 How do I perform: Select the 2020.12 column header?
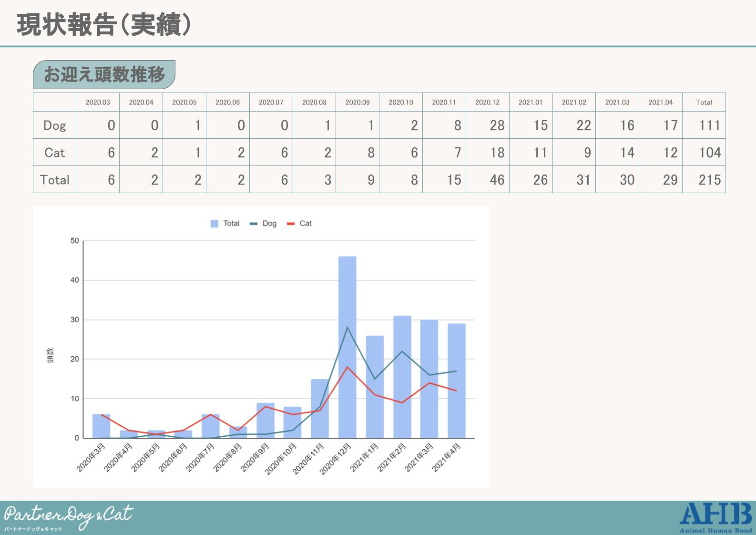click(x=487, y=102)
